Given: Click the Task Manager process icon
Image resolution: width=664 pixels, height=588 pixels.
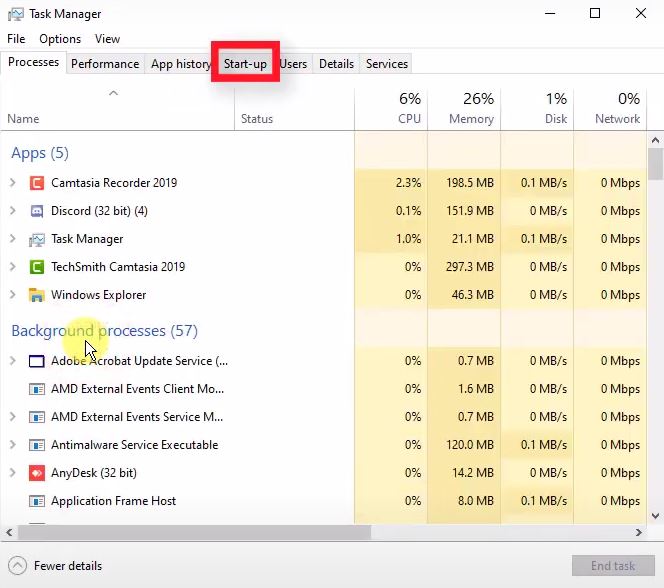Looking at the screenshot, I should pos(37,239).
